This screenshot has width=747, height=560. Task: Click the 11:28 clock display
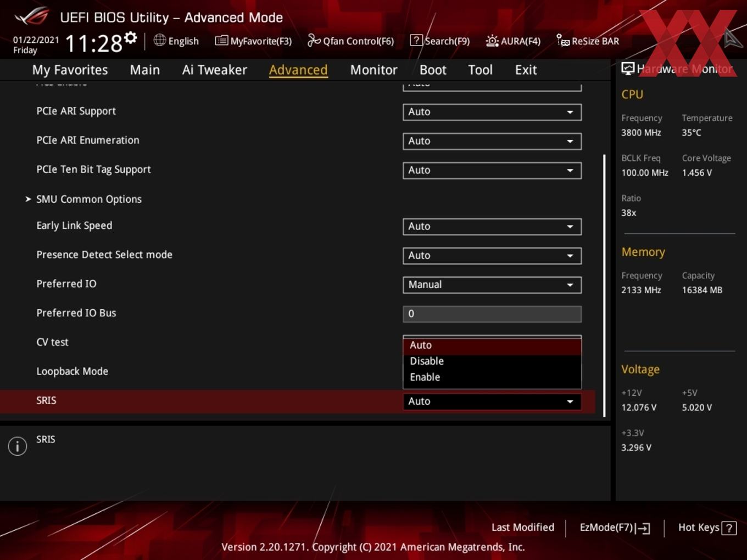click(x=94, y=43)
